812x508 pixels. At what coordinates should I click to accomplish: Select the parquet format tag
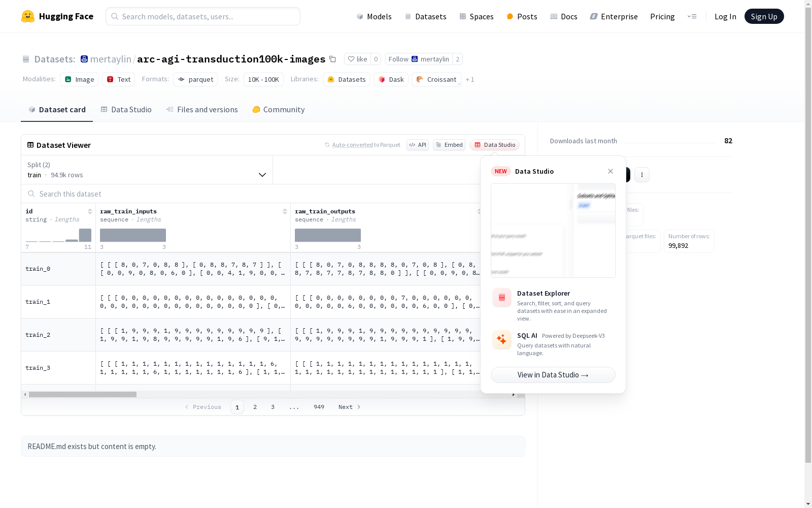(x=195, y=79)
